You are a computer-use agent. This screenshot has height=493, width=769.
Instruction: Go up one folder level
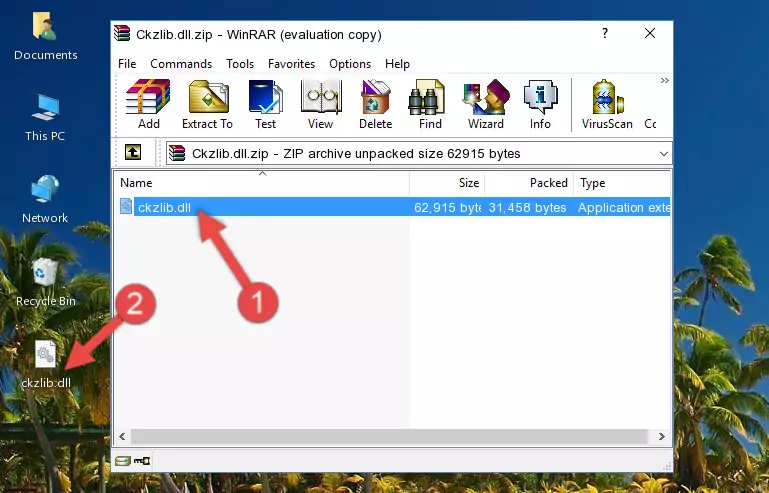(x=133, y=153)
